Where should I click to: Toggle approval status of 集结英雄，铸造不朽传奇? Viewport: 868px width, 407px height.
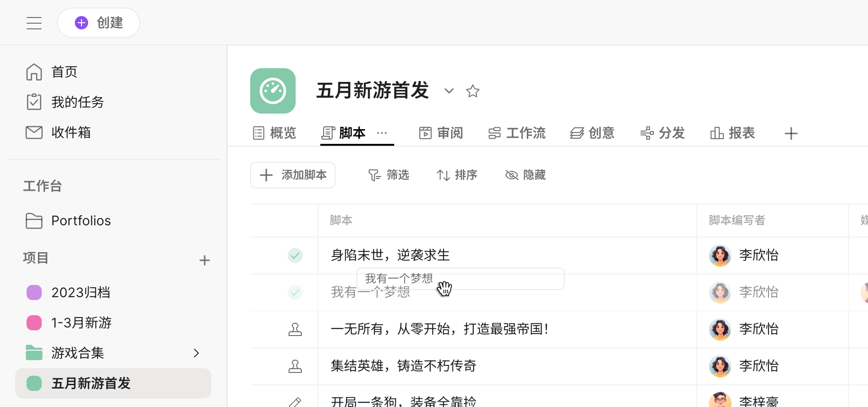tap(295, 366)
